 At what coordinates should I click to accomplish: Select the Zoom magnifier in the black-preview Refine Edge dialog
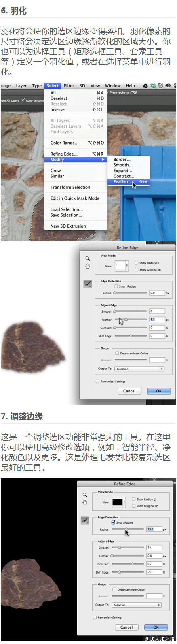coord(84,495)
